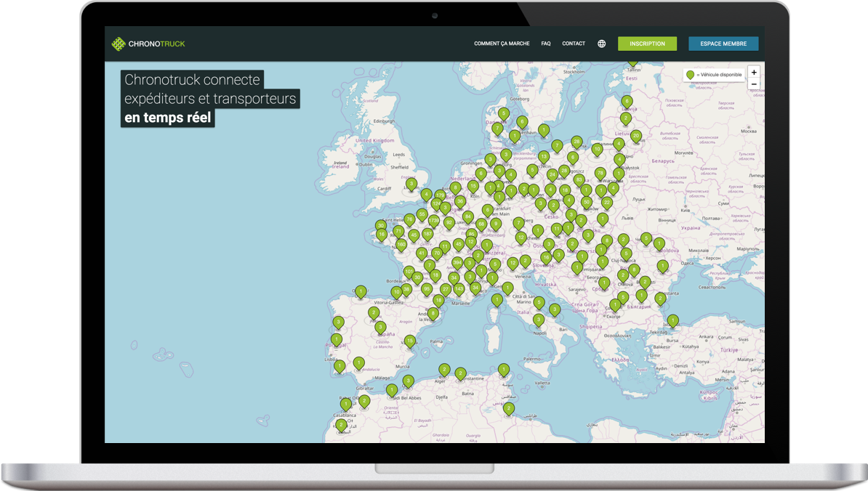This screenshot has width=868, height=491.
Task: Go to the FAQ page
Action: click(x=546, y=44)
